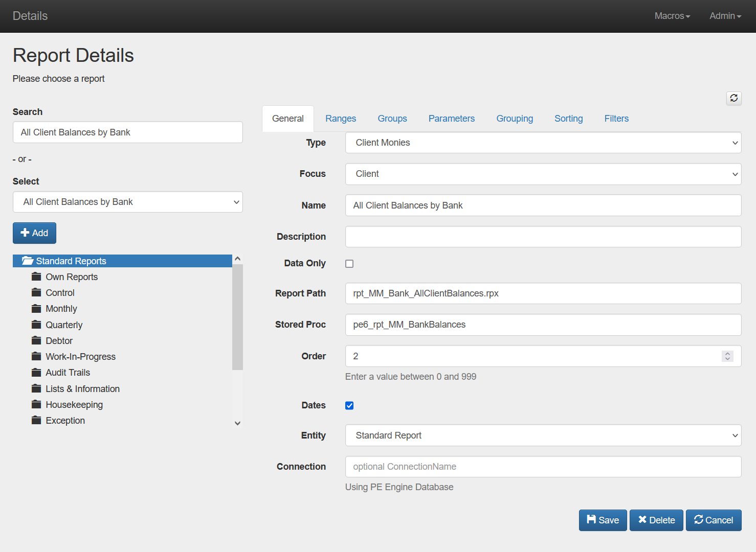Select Lists & Information in the tree
The image size is (756, 552).
pos(82,389)
